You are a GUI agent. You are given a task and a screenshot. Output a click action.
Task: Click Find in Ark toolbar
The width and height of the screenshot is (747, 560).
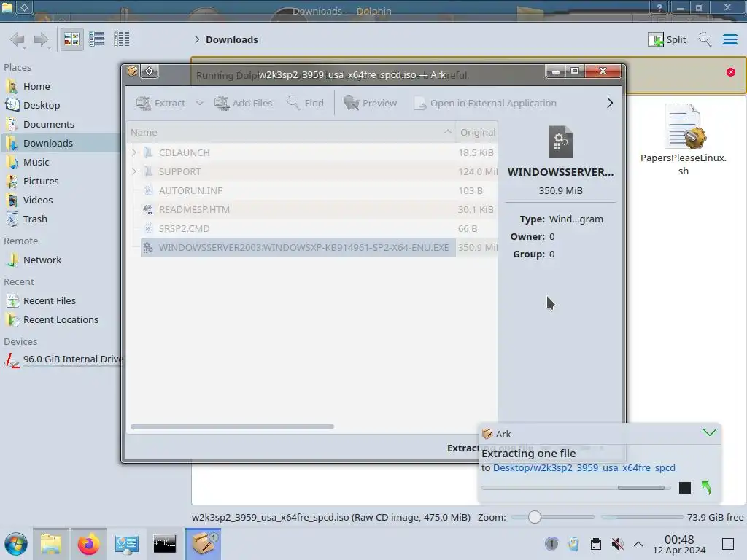click(x=306, y=104)
